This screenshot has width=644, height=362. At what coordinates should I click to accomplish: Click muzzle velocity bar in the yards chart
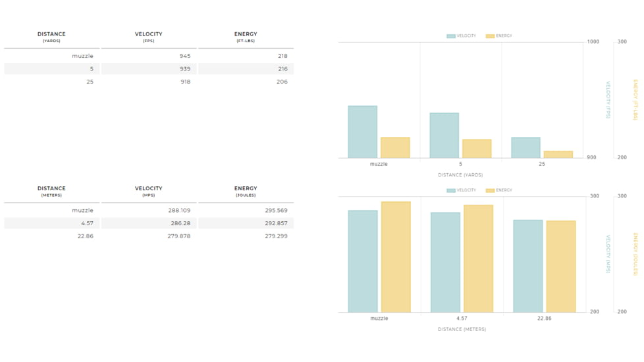click(x=362, y=132)
